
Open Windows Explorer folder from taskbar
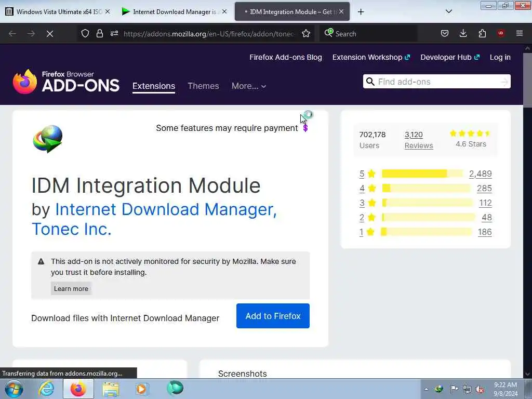coord(111,389)
